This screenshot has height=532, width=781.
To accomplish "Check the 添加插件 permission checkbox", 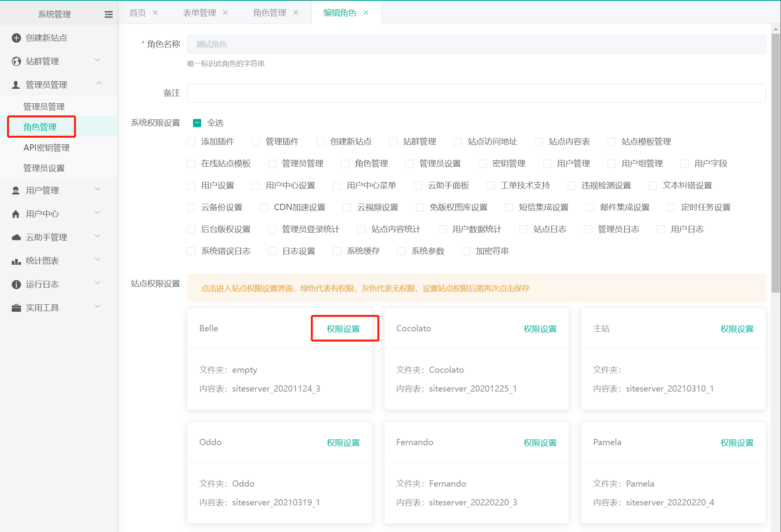I will [191, 142].
